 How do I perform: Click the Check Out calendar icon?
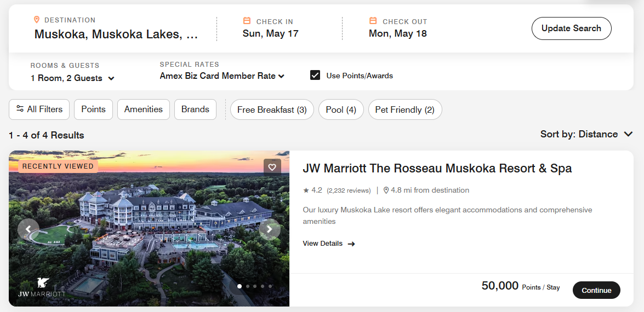(x=373, y=20)
